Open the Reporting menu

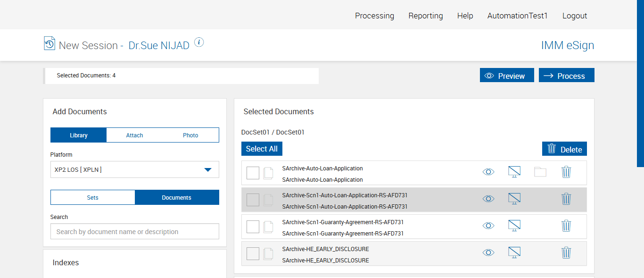[426, 16]
